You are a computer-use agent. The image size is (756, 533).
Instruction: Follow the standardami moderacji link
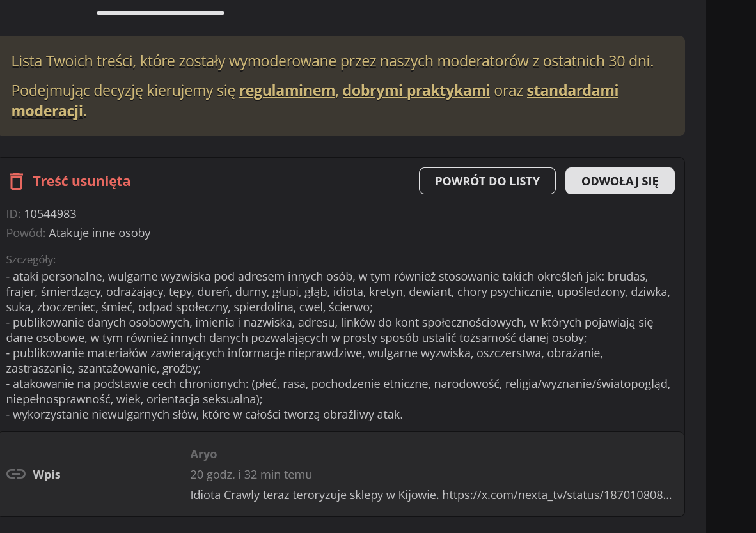[x=572, y=91]
